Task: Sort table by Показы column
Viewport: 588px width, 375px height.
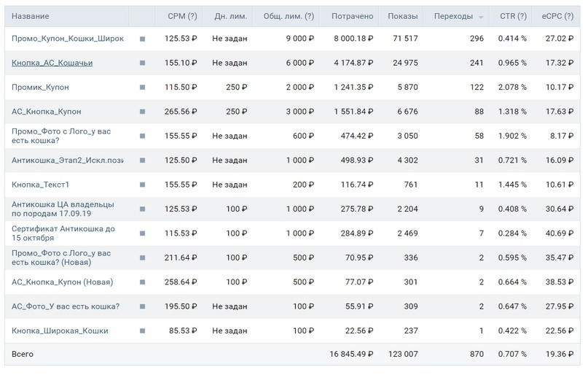Action: (x=402, y=16)
